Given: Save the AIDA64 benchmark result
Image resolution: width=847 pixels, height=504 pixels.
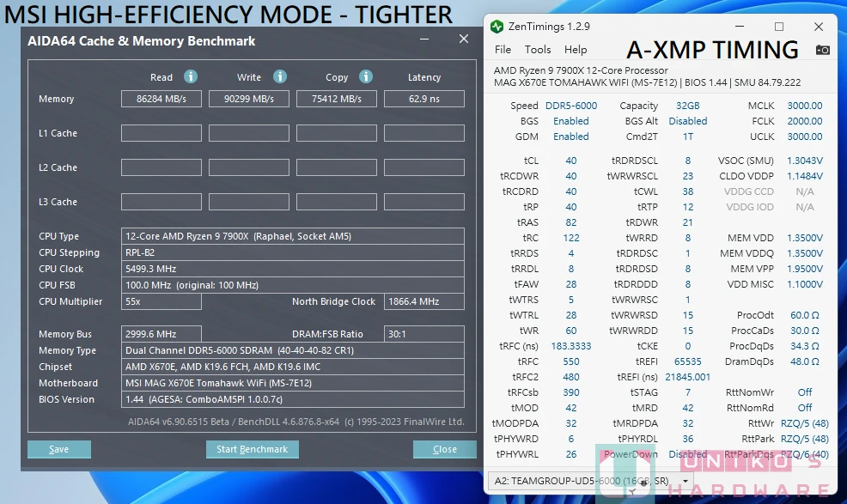Looking at the screenshot, I should click(59, 449).
